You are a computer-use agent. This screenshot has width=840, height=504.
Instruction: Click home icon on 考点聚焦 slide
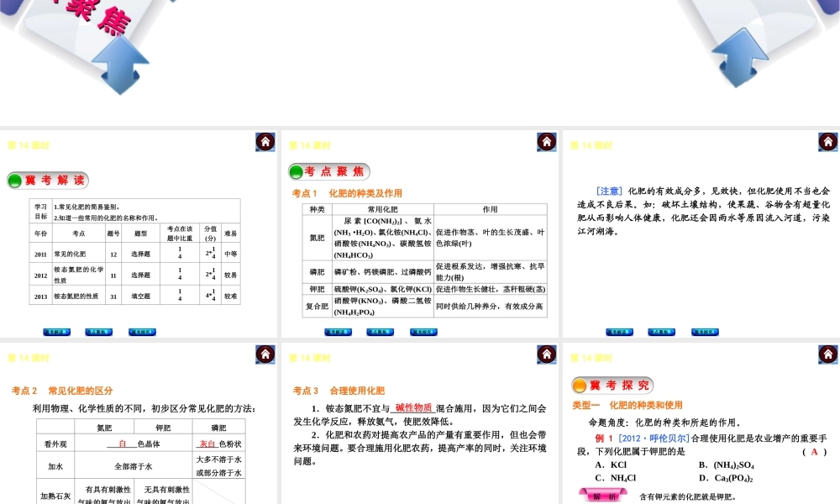click(x=547, y=142)
